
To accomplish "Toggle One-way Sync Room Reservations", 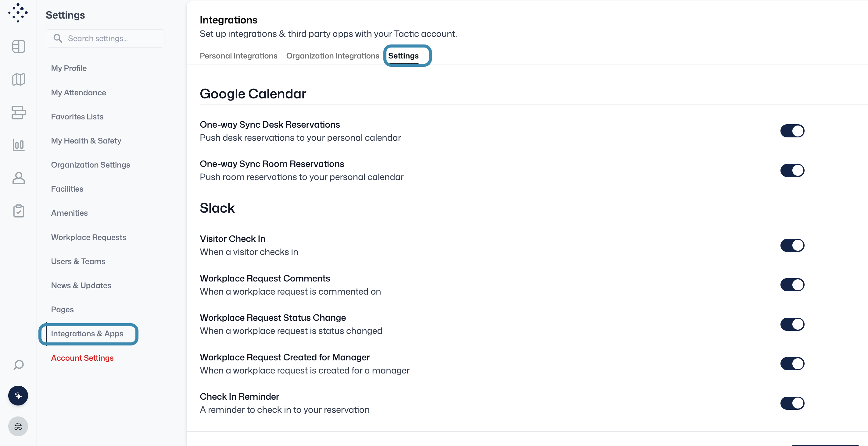I will pyautogui.click(x=792, y=170).
